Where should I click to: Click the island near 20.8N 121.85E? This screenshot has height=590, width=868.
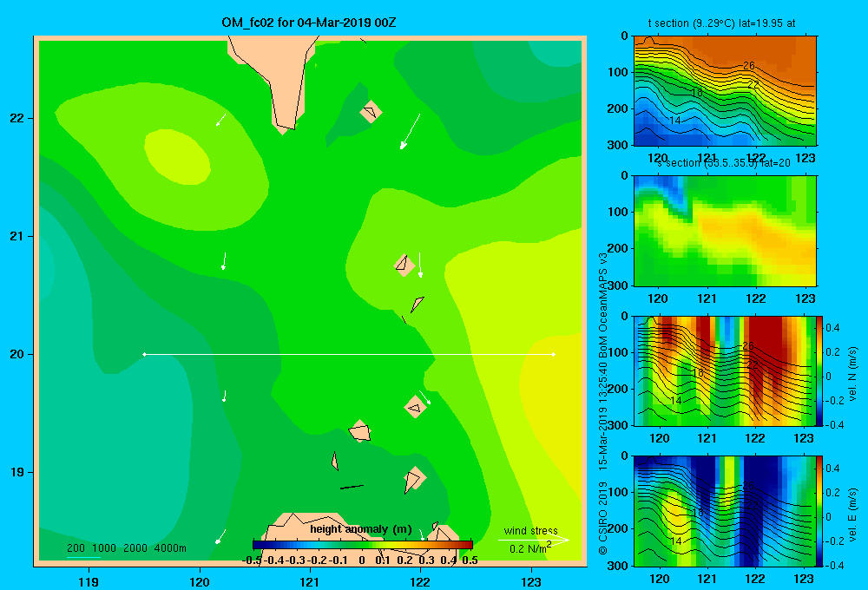[404, 265]
